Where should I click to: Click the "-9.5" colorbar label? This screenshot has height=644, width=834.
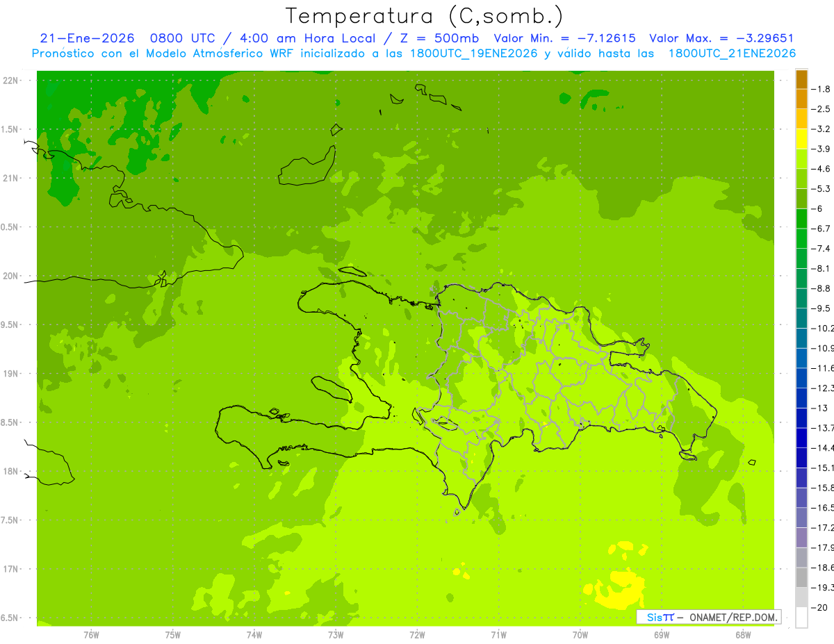[x=821, y=308]
